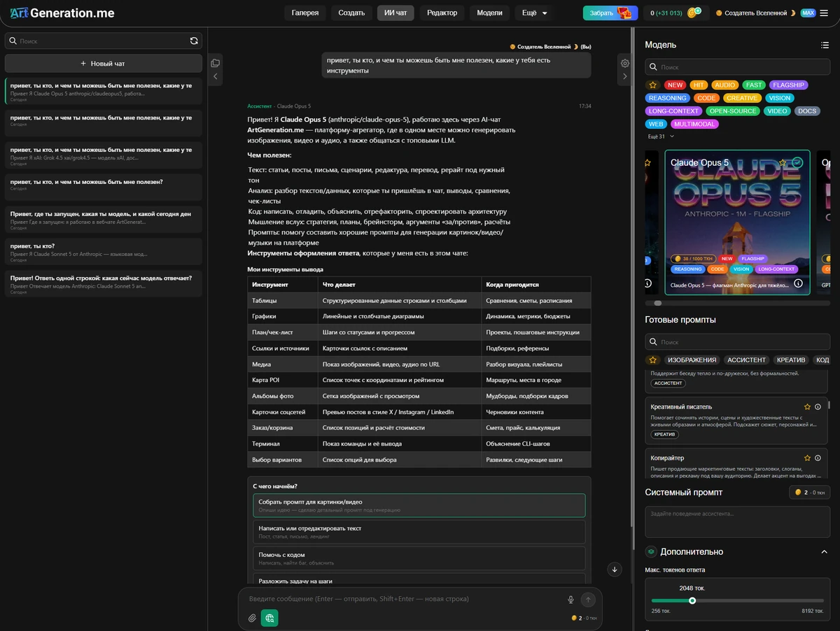Viewport: 840px width, 631px height.
Task: Click Claude Opus 5 selected checkmark
Action: point(797,162)
